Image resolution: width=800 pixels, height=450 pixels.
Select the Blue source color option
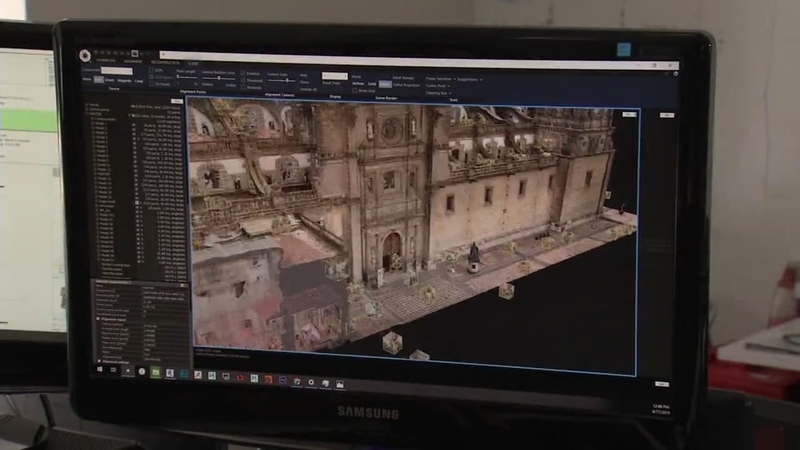[x=98, y=80]
